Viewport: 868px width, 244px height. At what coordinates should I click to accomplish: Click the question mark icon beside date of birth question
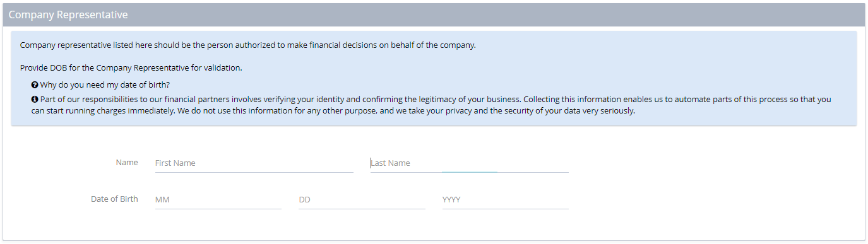tap(35, 84)
